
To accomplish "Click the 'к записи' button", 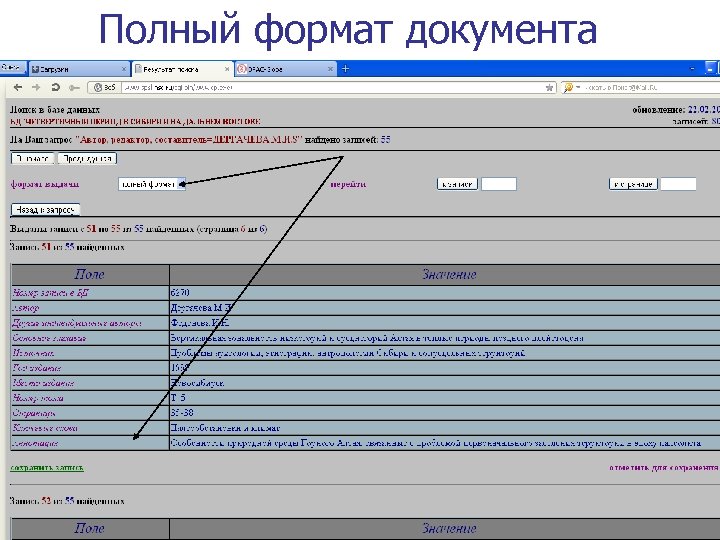I will (x=457, y=184).
